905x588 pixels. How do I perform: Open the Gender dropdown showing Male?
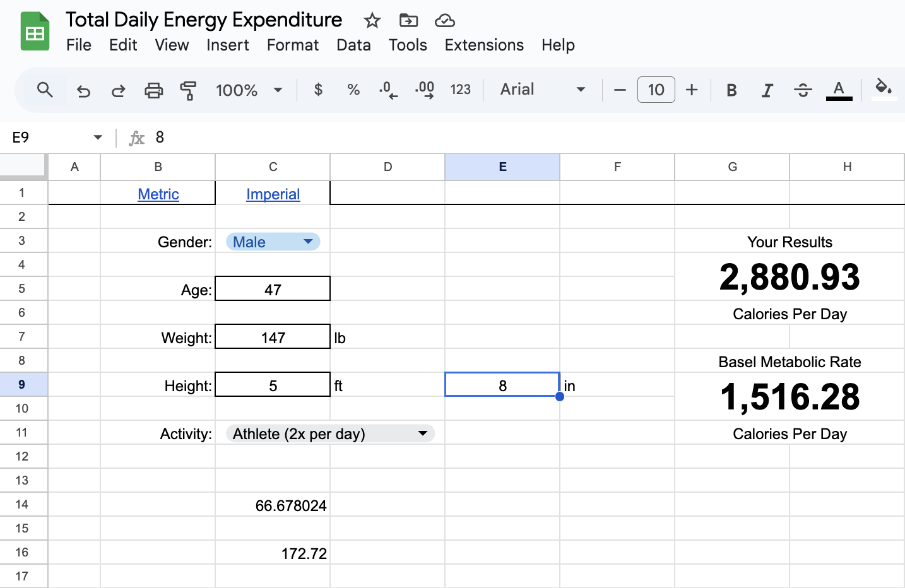273,242
